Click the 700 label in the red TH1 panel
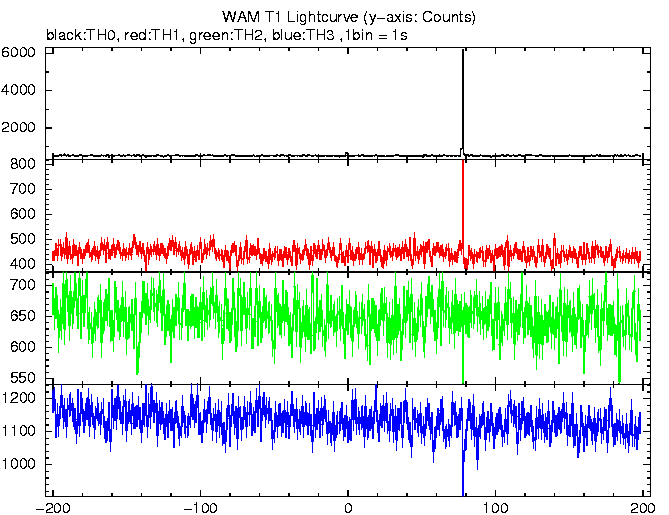The image size is (669, 515). [x=23, y=189]
